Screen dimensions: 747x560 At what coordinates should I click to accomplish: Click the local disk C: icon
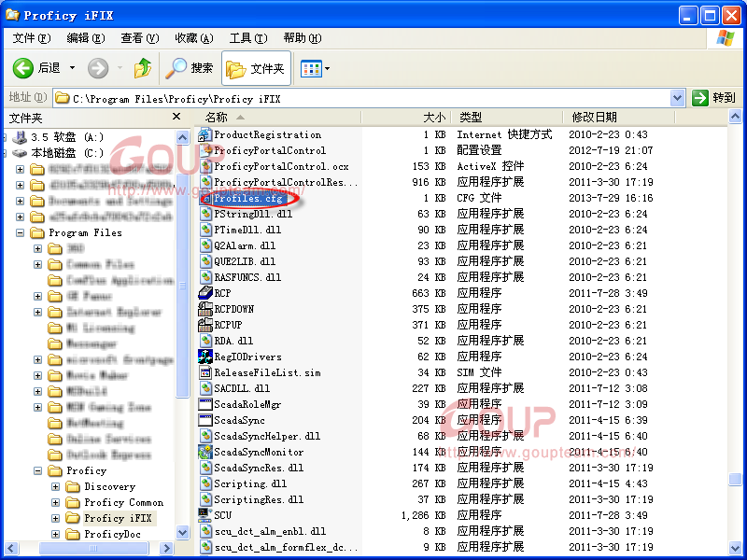20,153
